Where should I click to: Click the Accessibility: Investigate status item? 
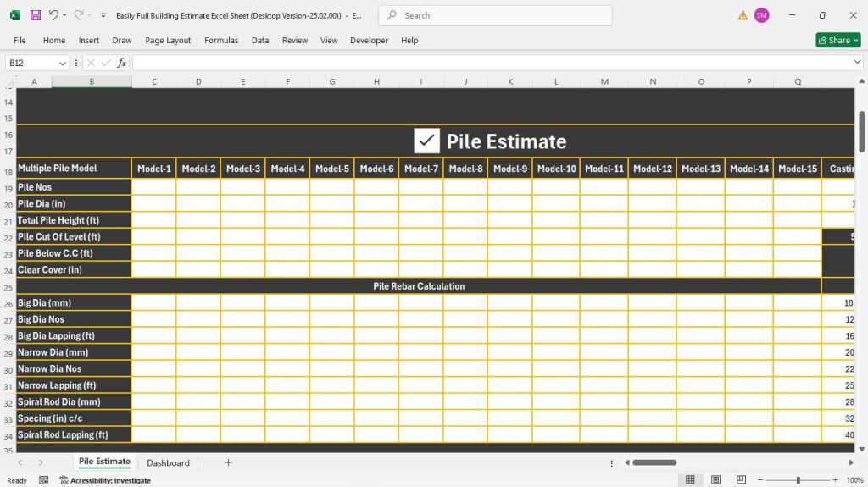pos(105,480)
